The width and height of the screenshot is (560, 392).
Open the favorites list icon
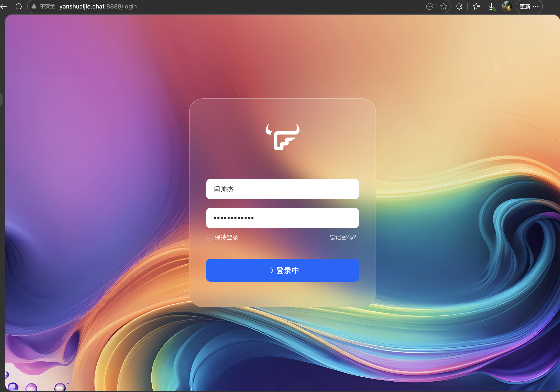[476, 7]
